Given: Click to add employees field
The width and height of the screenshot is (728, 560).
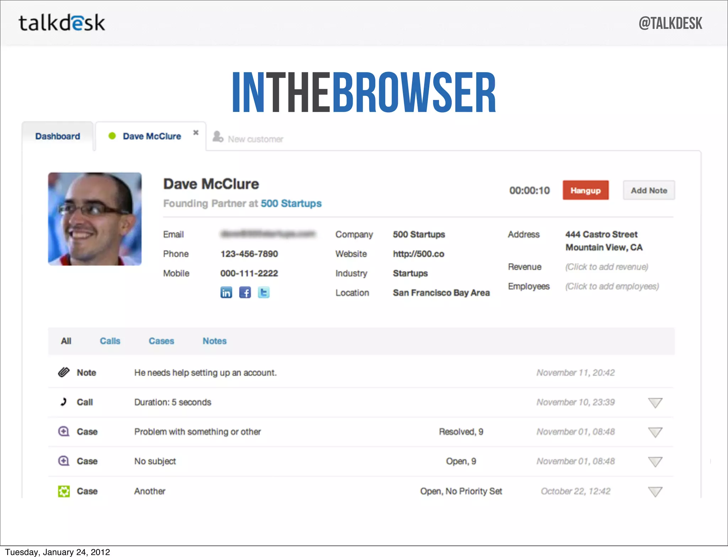Looking at the screenshot, I should point(612,286).
